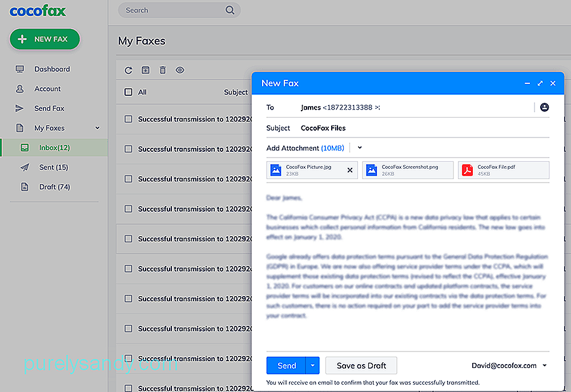Screen dimensions: 571x392
Task: Click Save as Draft
Action: (361, 365)
